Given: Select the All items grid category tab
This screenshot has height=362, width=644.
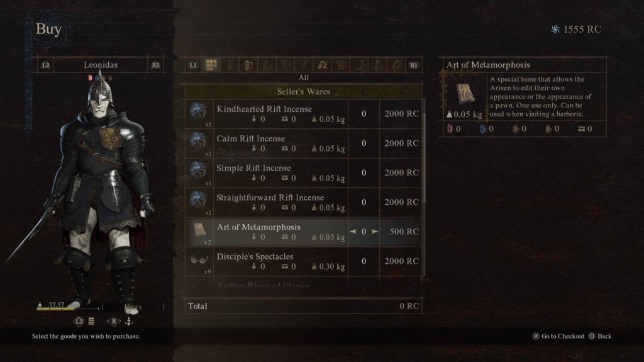Looking at the screenshot, I should point(211,65).
